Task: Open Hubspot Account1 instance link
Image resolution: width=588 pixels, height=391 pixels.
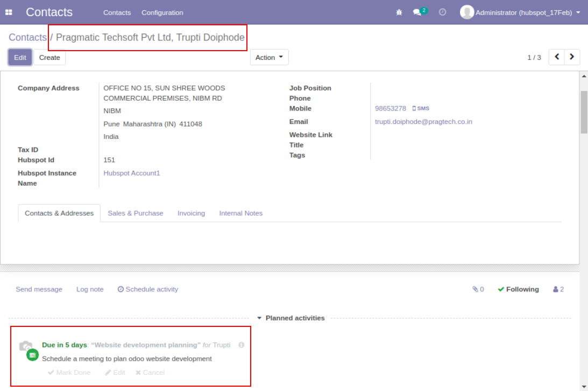Action: [132, 173]
